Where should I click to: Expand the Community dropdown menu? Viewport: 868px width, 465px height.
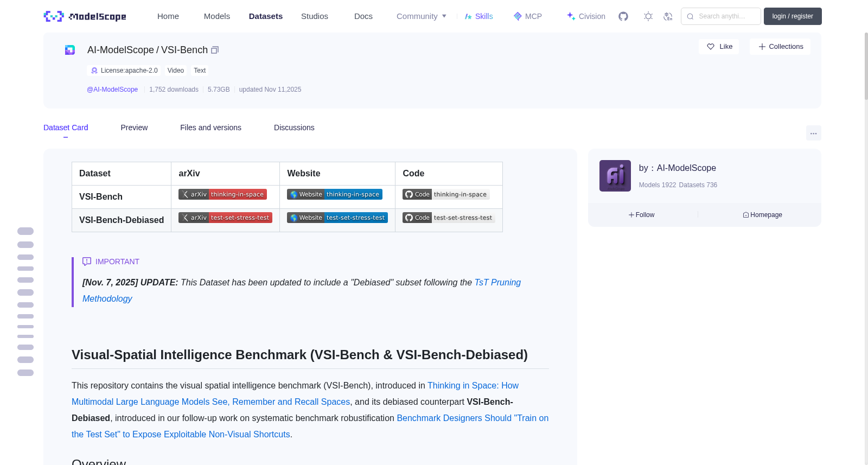422,16
